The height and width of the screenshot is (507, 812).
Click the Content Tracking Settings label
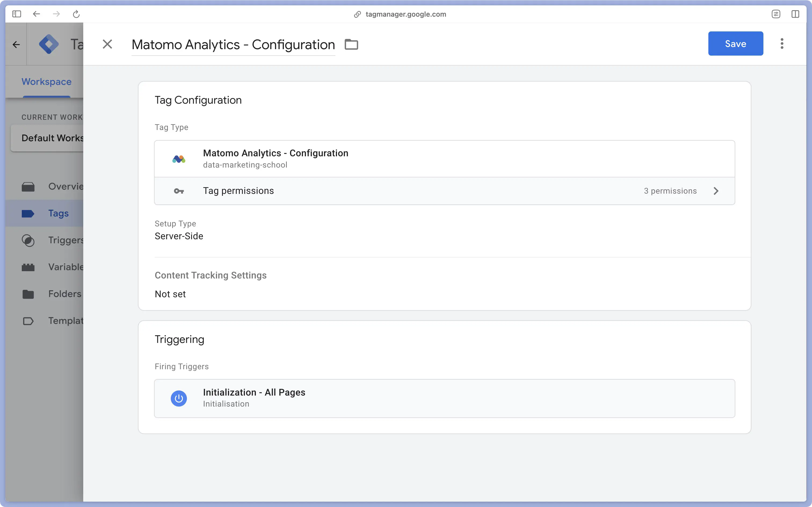pyautogui.click(x=211, y=275)
